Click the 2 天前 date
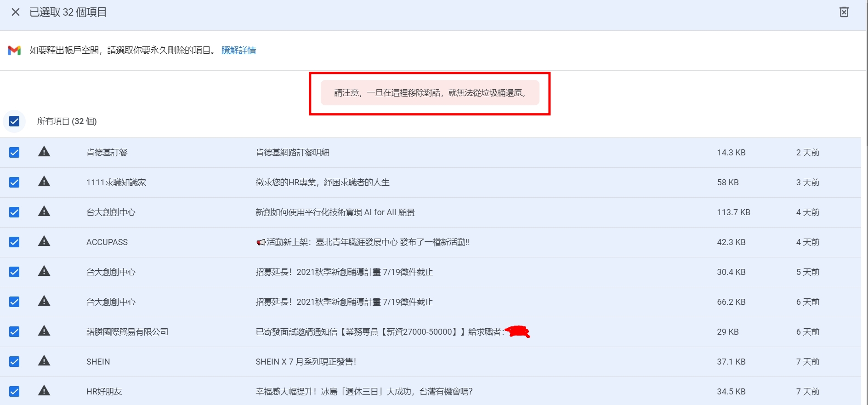Screen dimensions: 868x405 [808, 153]
